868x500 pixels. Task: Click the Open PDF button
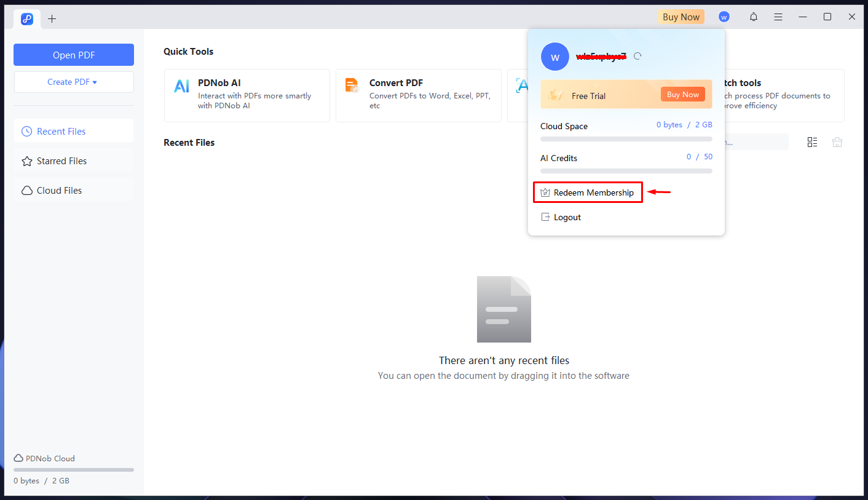(74, 55)
